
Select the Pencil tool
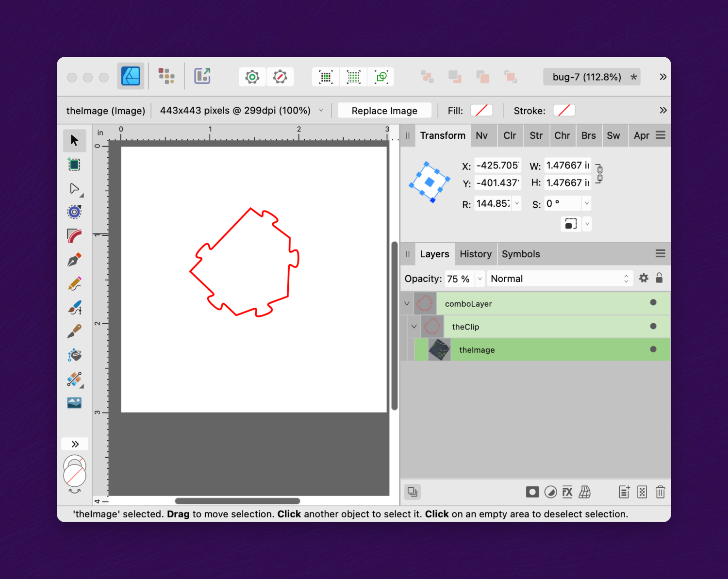pyautogui.click(x=74, y=283)
